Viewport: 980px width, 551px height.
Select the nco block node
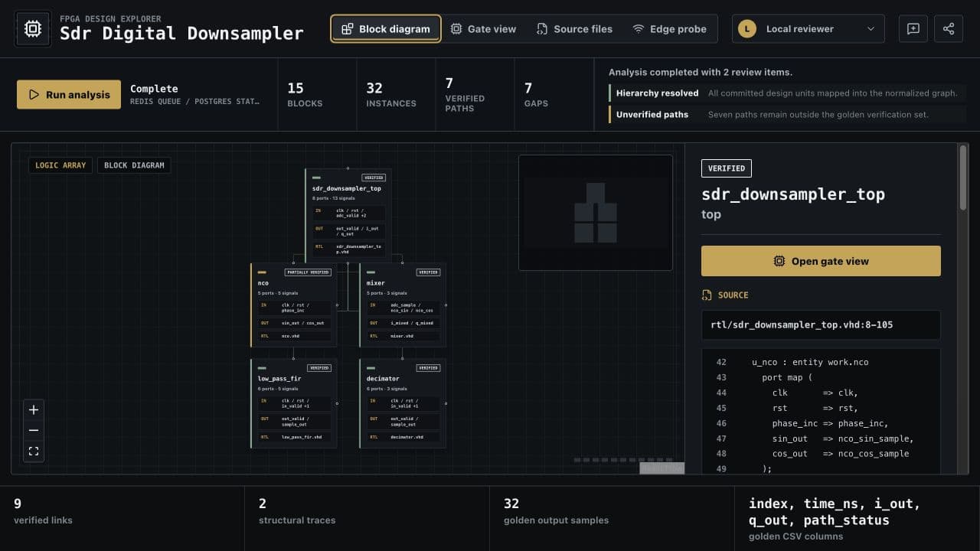point(293,305)
